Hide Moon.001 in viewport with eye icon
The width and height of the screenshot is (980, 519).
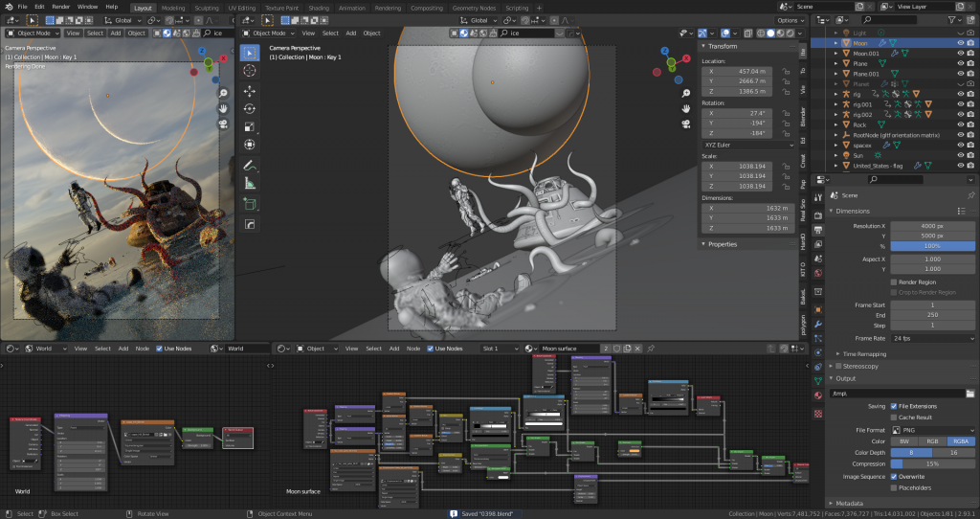[961, 54]
